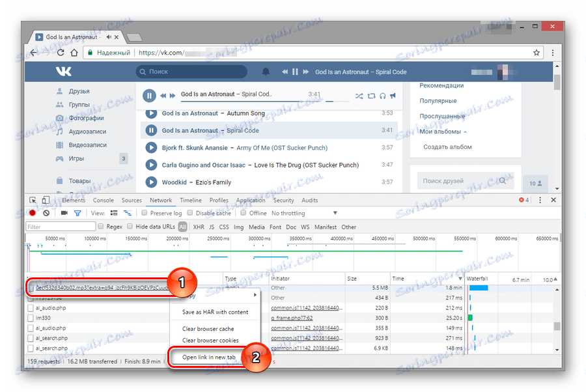The height and width of the screenshot is (392, 586).
Task: Close the DevTools panel
Action: [553, 201]
